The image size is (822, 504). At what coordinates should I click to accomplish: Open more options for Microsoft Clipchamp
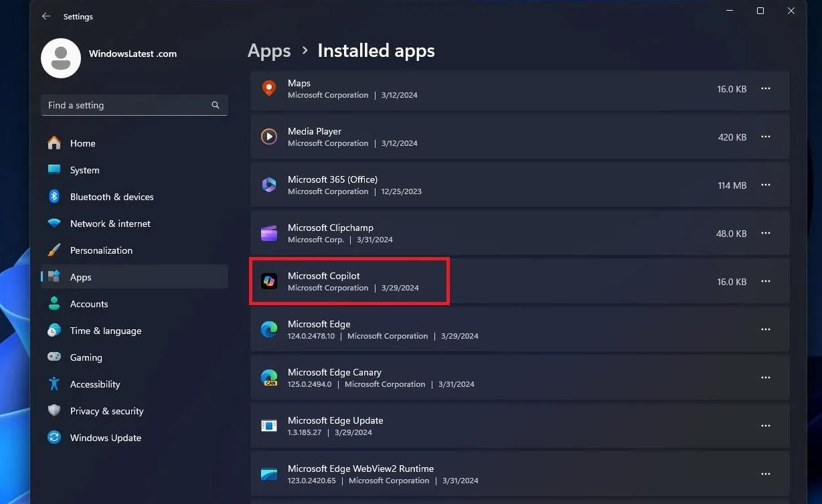766,234
